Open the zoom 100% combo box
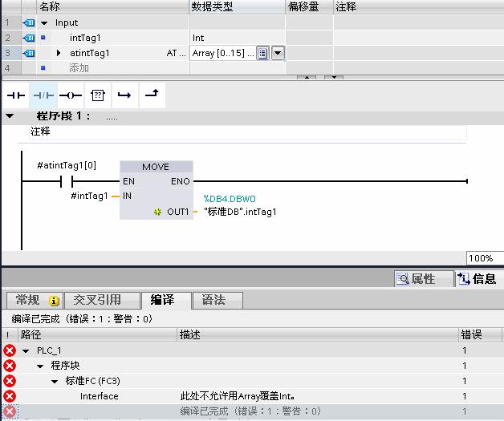504x421 pixels. (x=485, y=258)
